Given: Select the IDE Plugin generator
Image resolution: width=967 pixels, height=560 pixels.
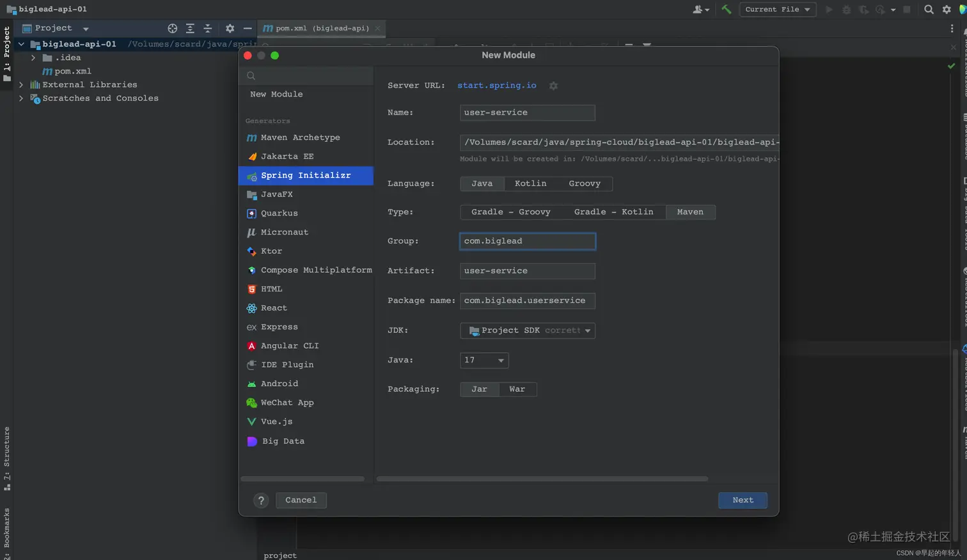Looking at the screenshot, I should point(306,365).
